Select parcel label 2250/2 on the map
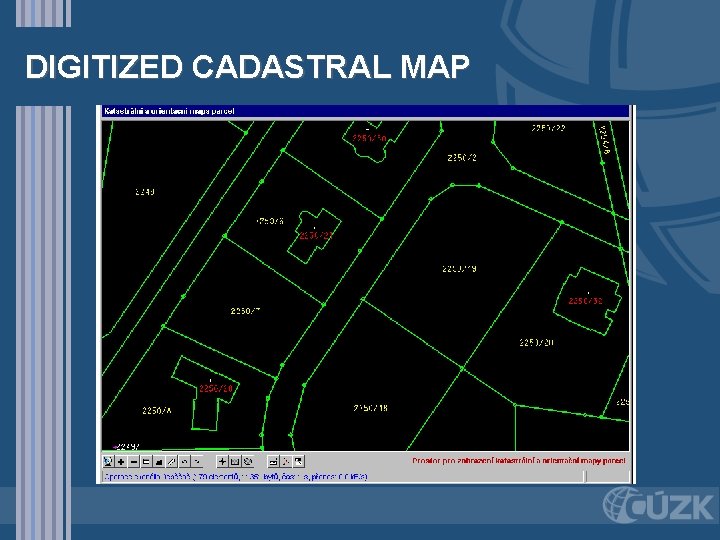 pyautogui.click(x=462, y=158)
